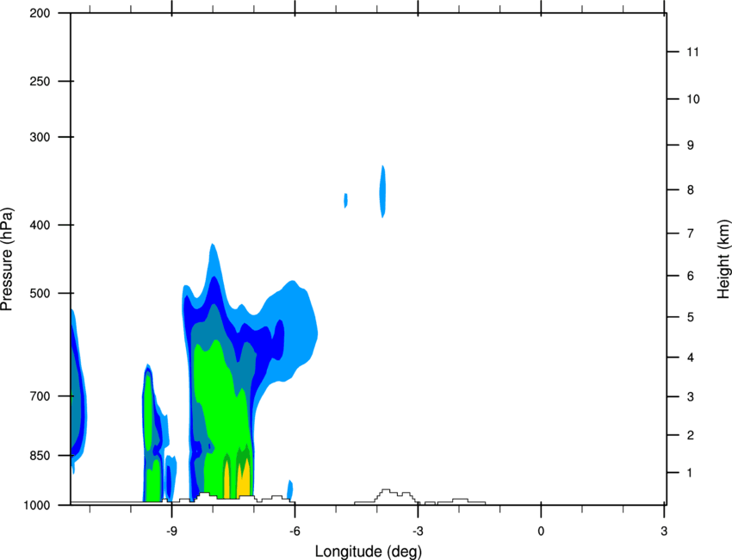Screen dimensions: 732x560
Task: Click the 250 pressure tick label
Action: [x=40, y=81]
